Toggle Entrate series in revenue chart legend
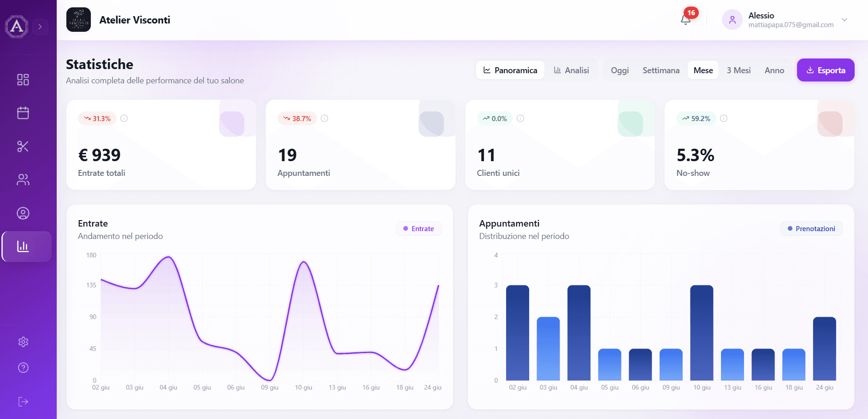This screenshot has width=868, height=419. click(419, 228)
